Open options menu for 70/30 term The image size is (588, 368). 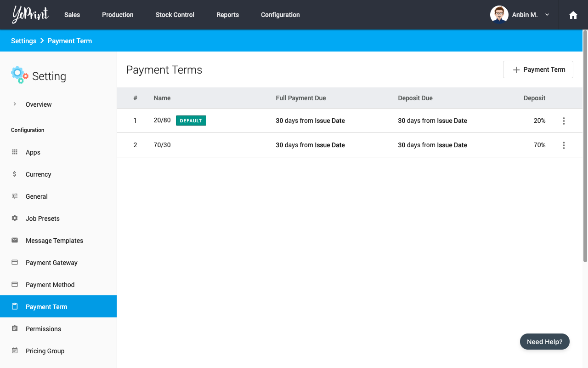(564, 145)
